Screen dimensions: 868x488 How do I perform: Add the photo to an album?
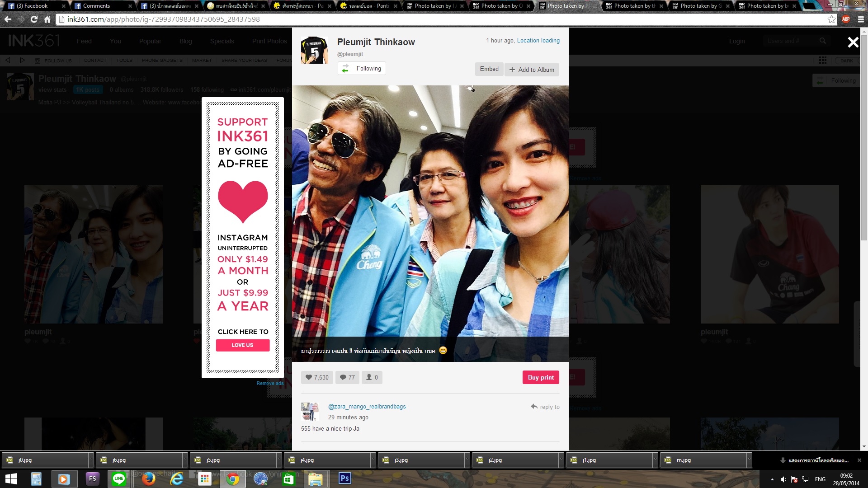coord(532,70)
